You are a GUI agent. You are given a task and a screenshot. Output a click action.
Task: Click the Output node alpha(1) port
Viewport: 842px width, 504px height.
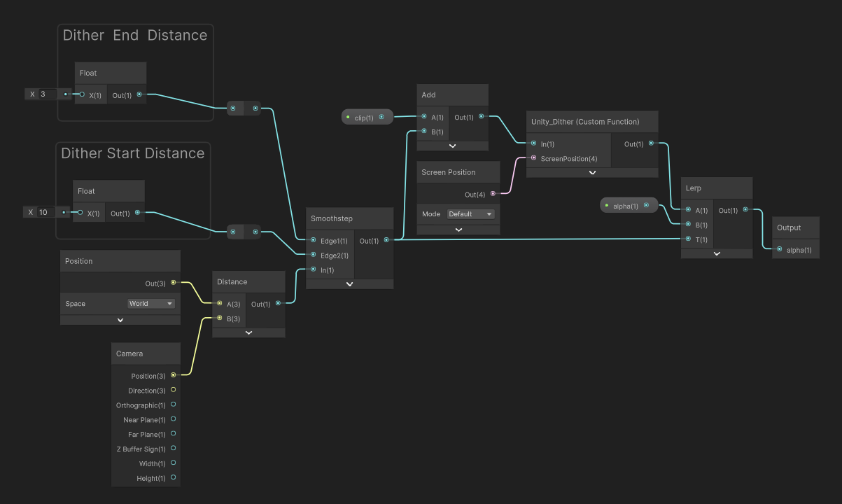click(x=779, y=249)
